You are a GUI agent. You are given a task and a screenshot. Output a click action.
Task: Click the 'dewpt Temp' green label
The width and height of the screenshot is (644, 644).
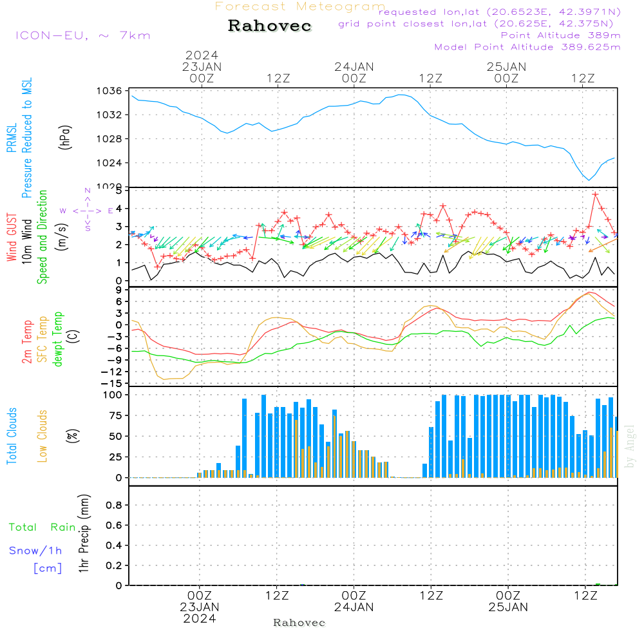(x=58, y=339)
